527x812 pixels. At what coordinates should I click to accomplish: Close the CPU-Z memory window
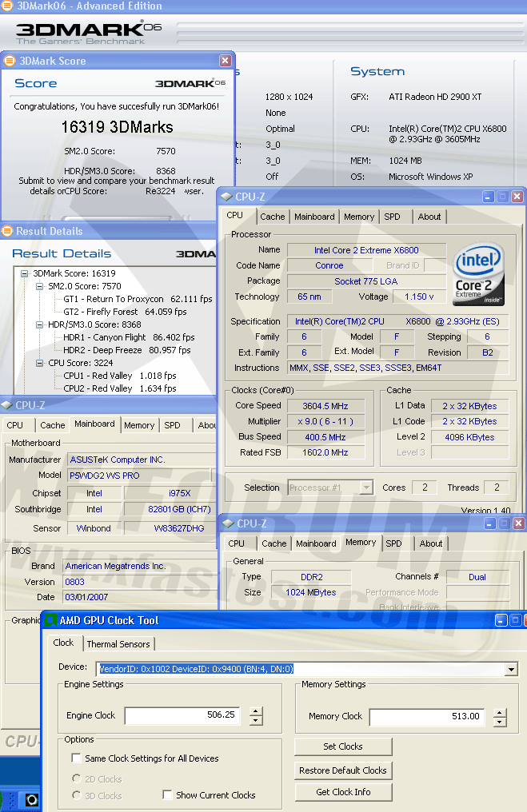tap(518, 523)
